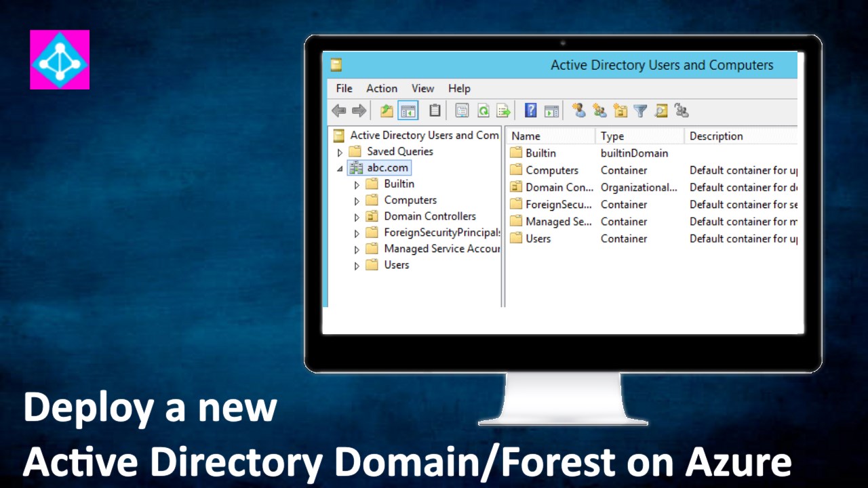Sort by the Type column header
The height and width of the screenshot is (488, 868).
click(639, 136)
